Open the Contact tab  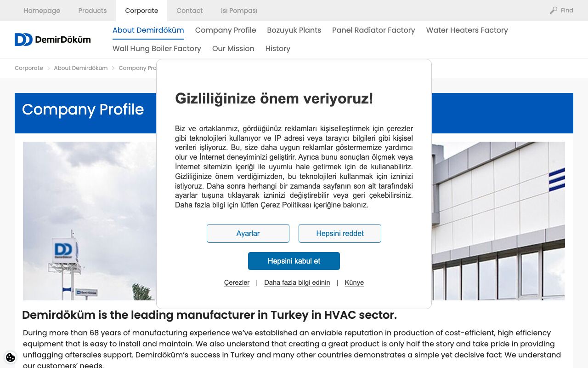coord(189,11)
